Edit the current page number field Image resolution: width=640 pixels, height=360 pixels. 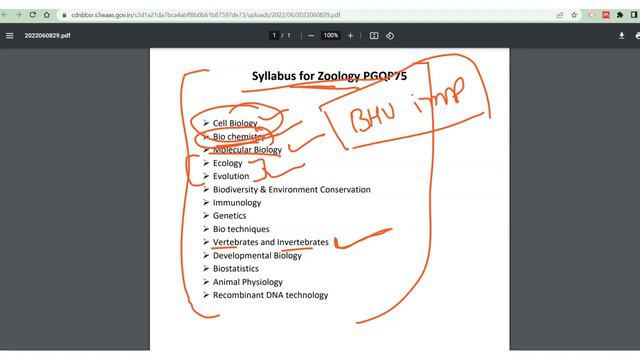[274, 36]
